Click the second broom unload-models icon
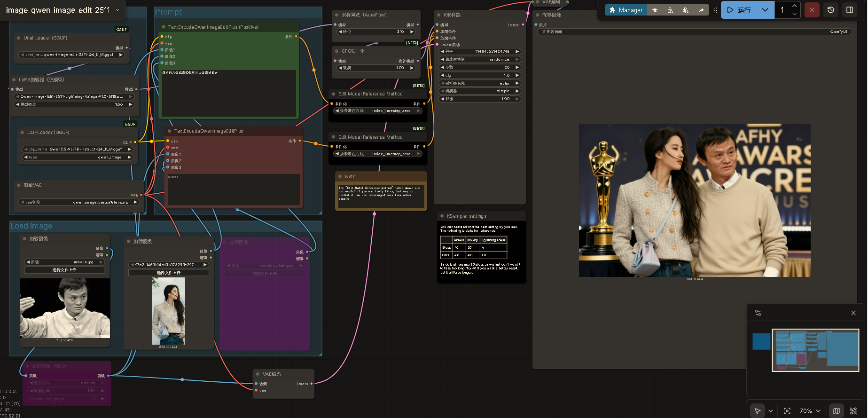The image size is (868, 418). [686, 10]
